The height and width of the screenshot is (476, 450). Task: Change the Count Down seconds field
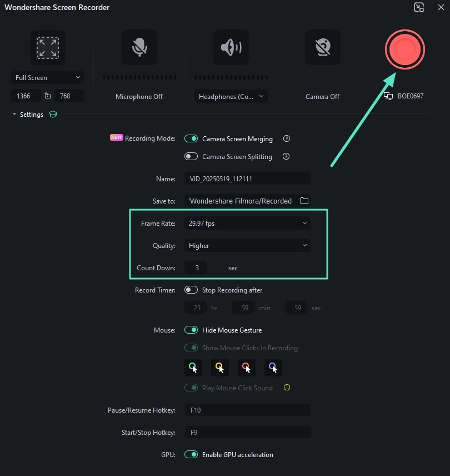point(196,268)
